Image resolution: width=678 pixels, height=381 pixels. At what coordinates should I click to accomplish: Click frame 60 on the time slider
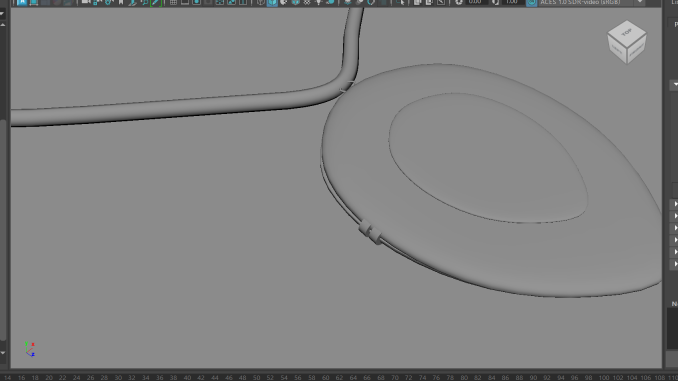(x=325, y=378)
